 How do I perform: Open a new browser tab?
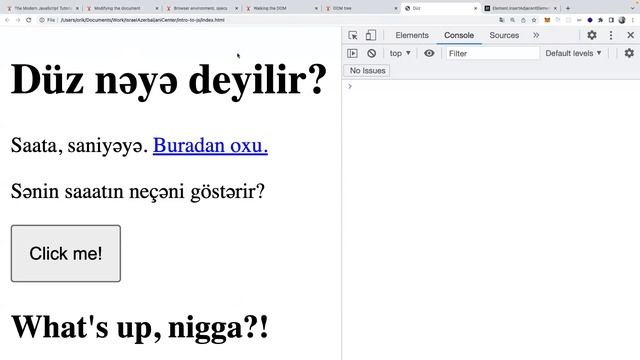[x=568, y=8]
